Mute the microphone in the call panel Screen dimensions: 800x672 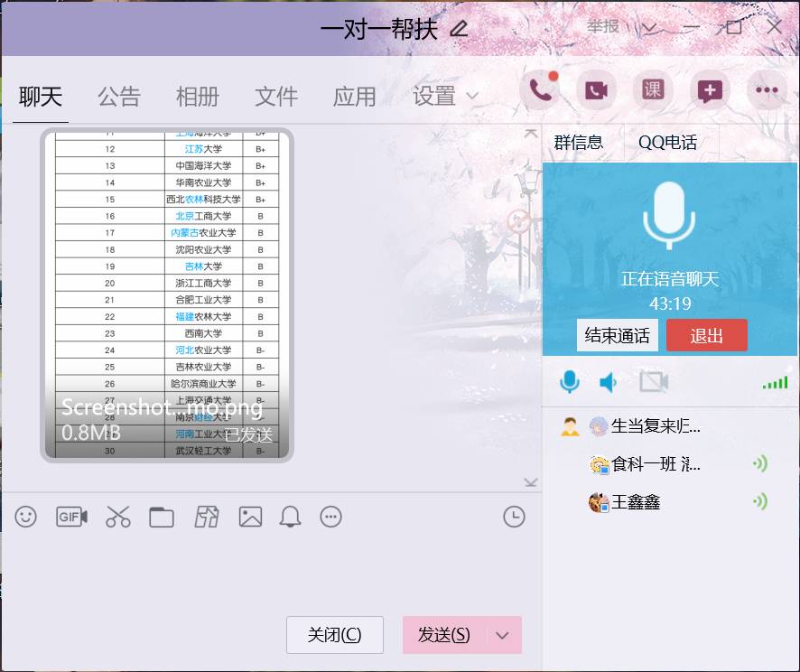click(x=569, y=382)
